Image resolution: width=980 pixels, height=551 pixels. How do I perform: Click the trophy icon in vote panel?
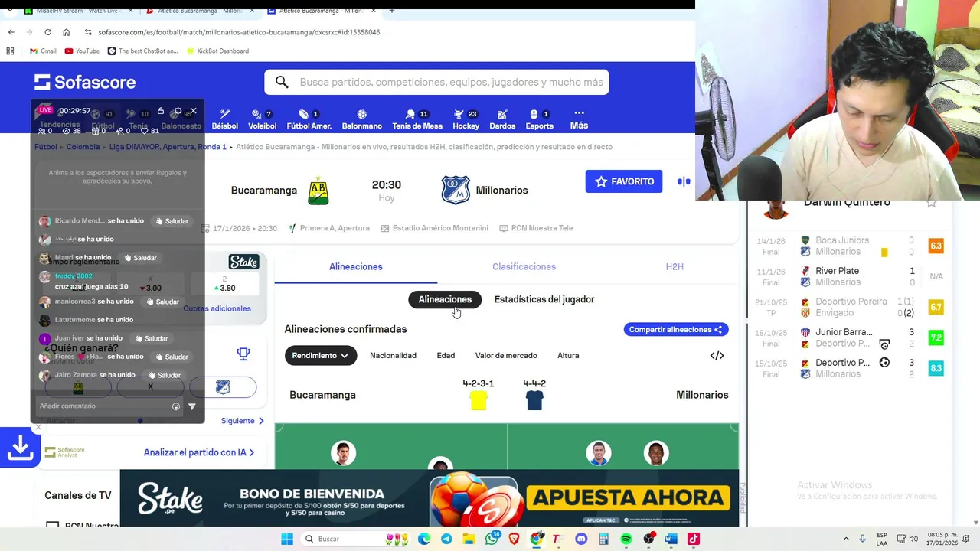(x=243, y=354)
